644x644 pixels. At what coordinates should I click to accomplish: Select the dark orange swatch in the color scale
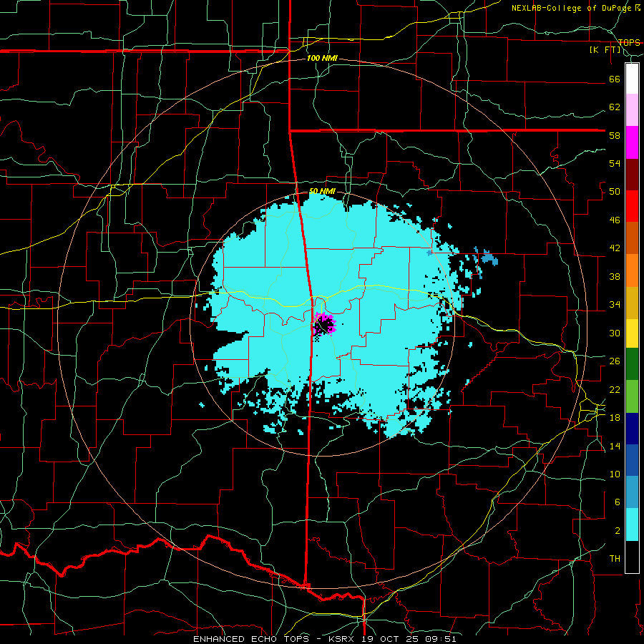pos(632,238)
